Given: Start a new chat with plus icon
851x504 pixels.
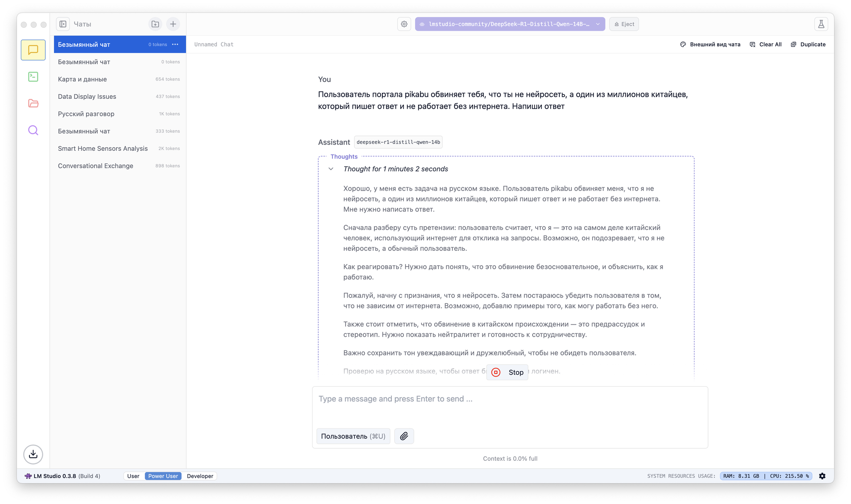Looking at the screenshot, I should point(173,24).
